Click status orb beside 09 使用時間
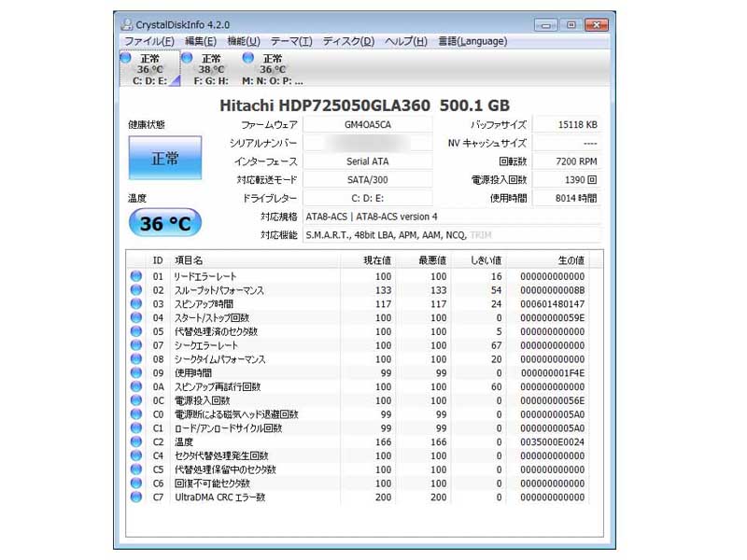The height and width of the screenshot is (560, 747). pos(136,372)
